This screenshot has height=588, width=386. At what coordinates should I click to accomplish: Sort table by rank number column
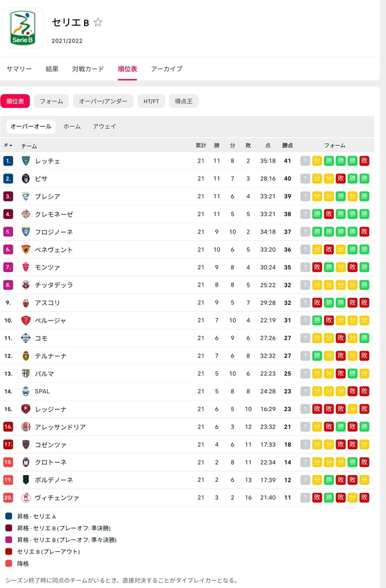pyautogui.click(x=8, y=145)
